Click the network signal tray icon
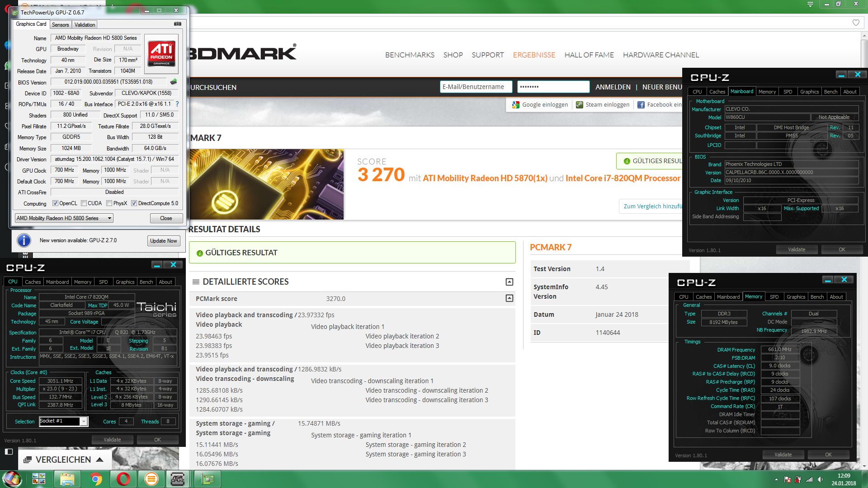 pyautogui.click(x=809, y=479)
